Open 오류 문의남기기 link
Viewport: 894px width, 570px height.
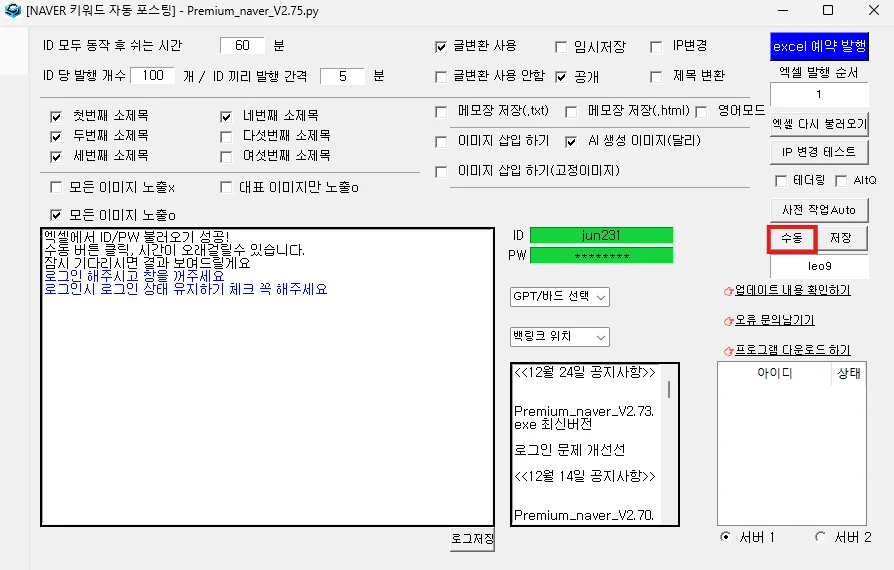pyautogui.click(x=774, y=320)
